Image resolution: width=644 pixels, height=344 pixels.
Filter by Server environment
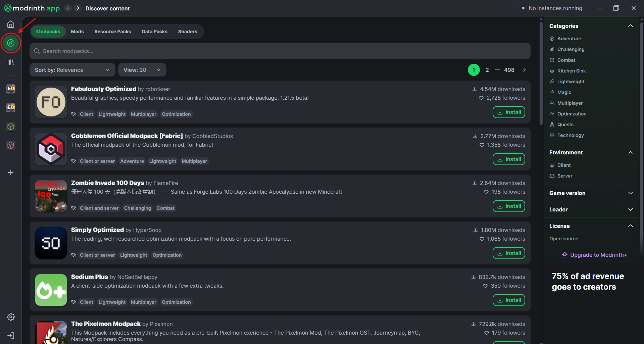[561, 176]
